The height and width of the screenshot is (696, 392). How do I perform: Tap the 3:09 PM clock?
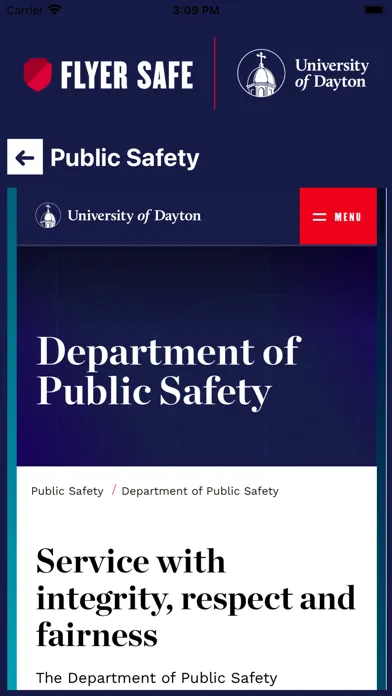(196, 10)
